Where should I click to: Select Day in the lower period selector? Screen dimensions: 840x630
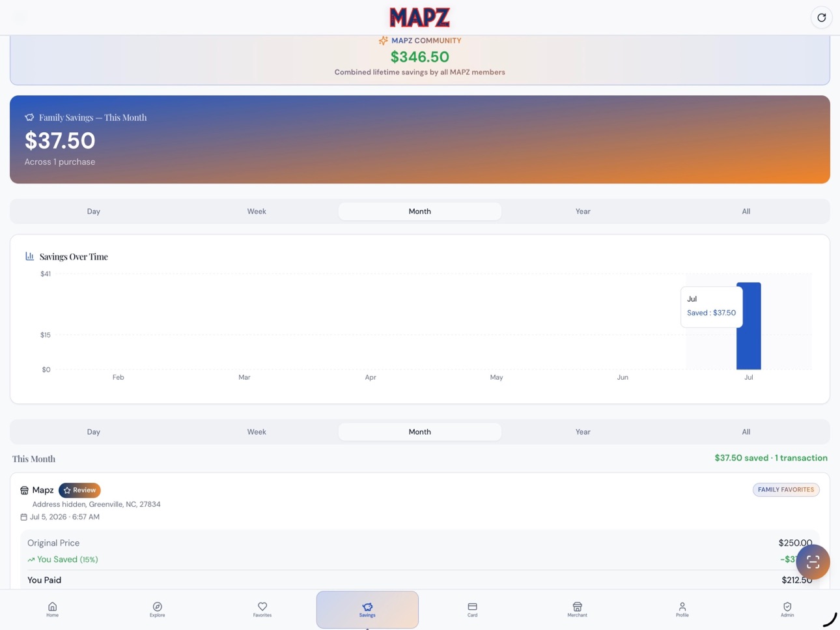pos(94,432)
